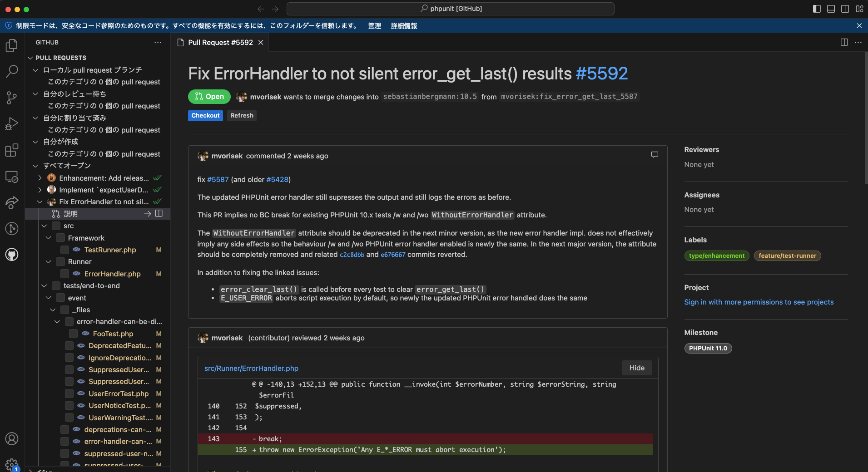The width and height of the screenshot is (868, 472).
Task: Add a comment on mvorisek's comment
Action: (655, 155)
